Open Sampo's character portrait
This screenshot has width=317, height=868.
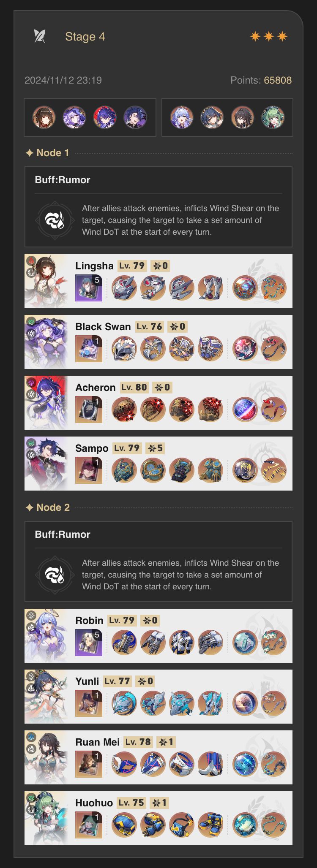pyautogui.click(x=46, y=464)
